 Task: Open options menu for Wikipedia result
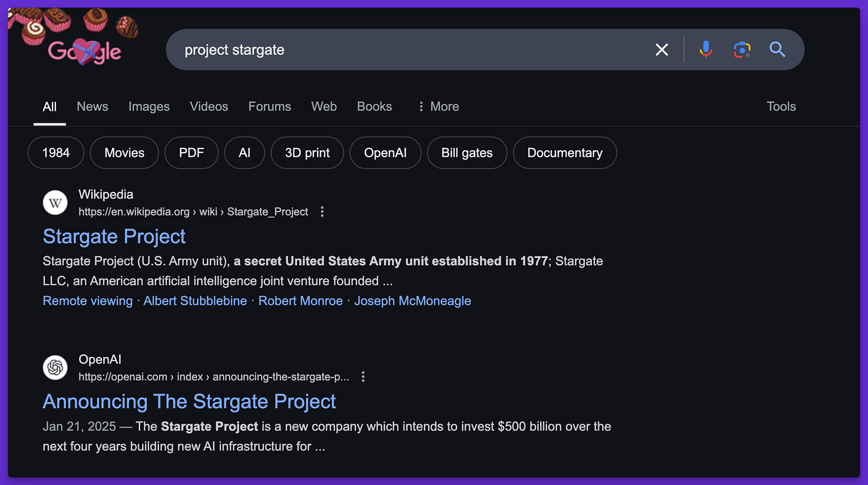coord(322,212)
